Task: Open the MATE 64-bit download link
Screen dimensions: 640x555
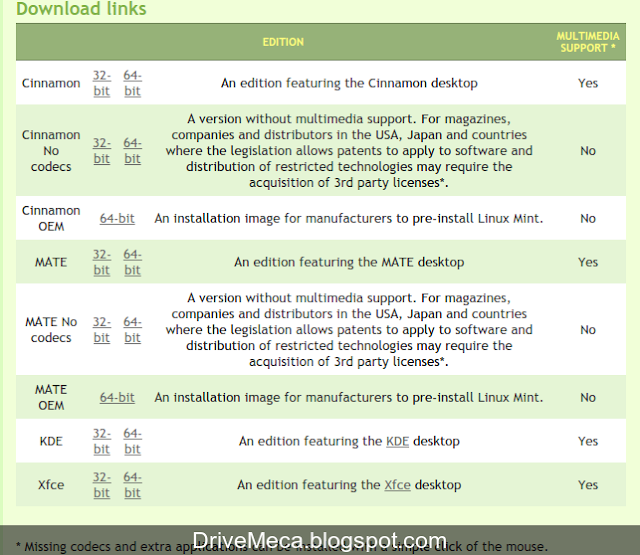Action: tap(133, 262)
